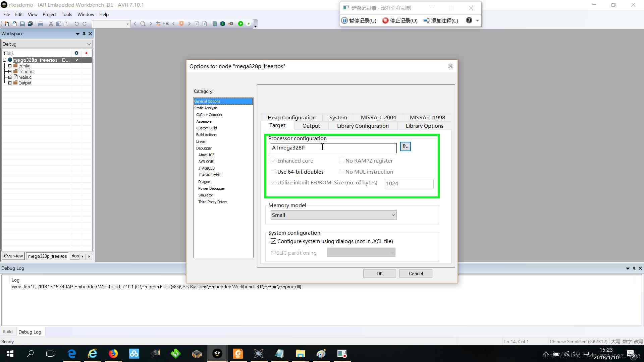The height and width of the screenshot is (362, 644).
Task: Open File Explorer from the taskbar
Action: (x=300, y=354)
